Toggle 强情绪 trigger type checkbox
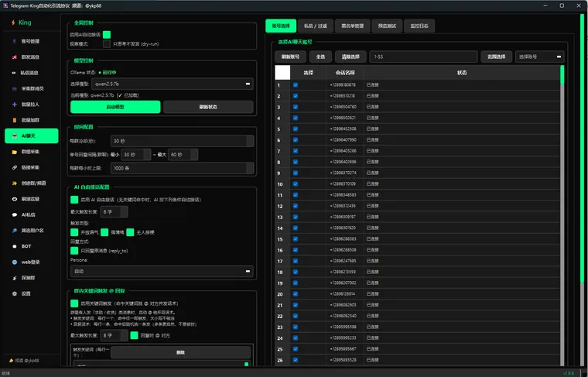 point(104,232)
